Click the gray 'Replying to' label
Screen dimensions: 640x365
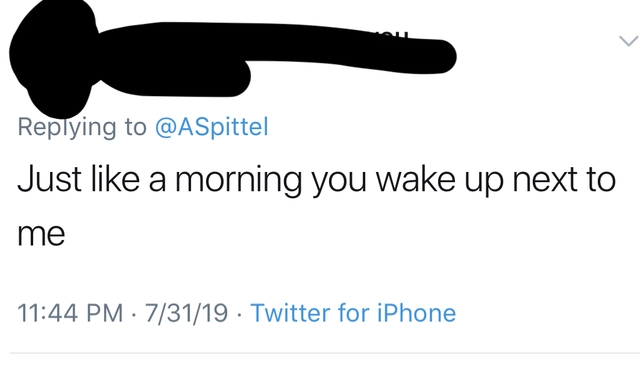coord(82,127)
